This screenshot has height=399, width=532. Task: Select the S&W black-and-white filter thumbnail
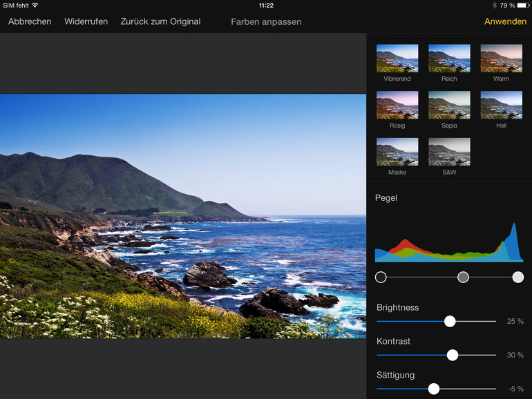click(449, 152)
